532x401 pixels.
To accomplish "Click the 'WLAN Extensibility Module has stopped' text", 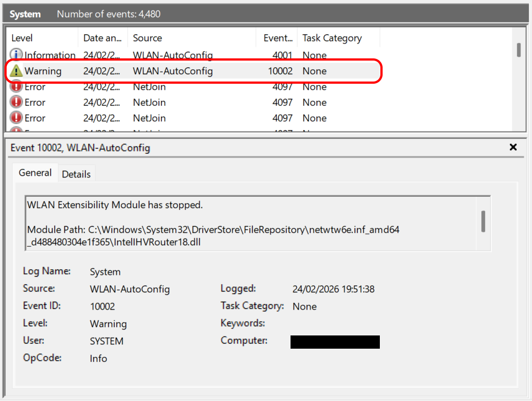I will point(115,205).
